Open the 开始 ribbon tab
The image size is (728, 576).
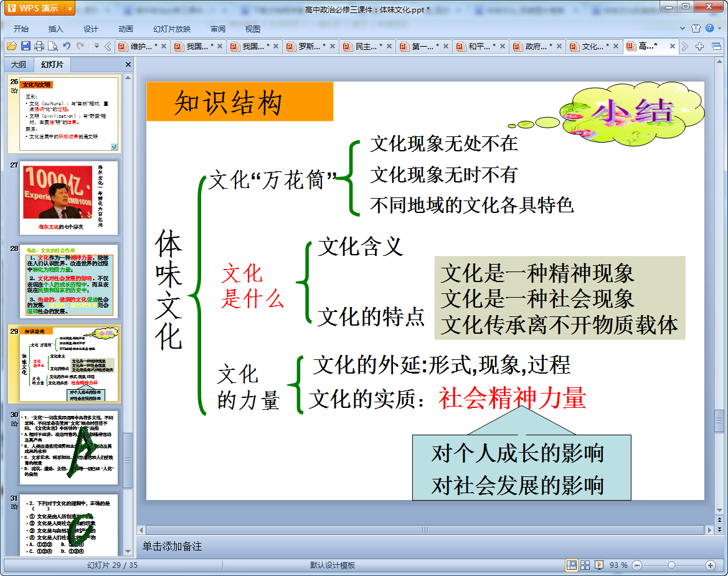(21, 29)
